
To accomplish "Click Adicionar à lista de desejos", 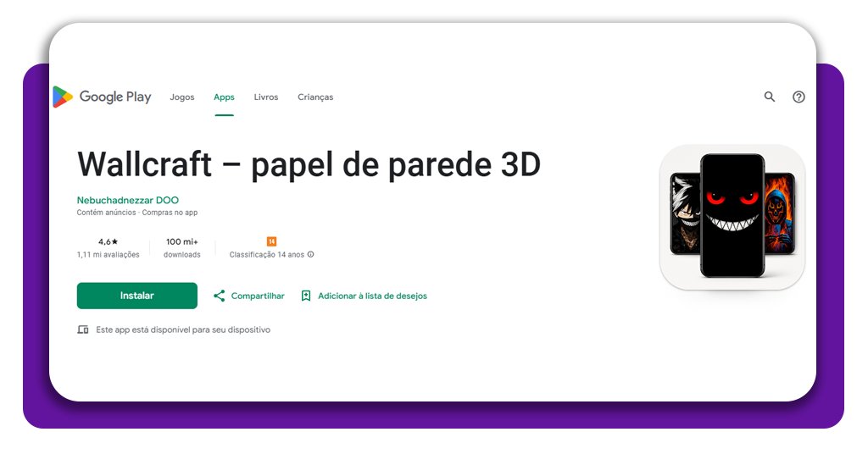I will click(373, 296).
